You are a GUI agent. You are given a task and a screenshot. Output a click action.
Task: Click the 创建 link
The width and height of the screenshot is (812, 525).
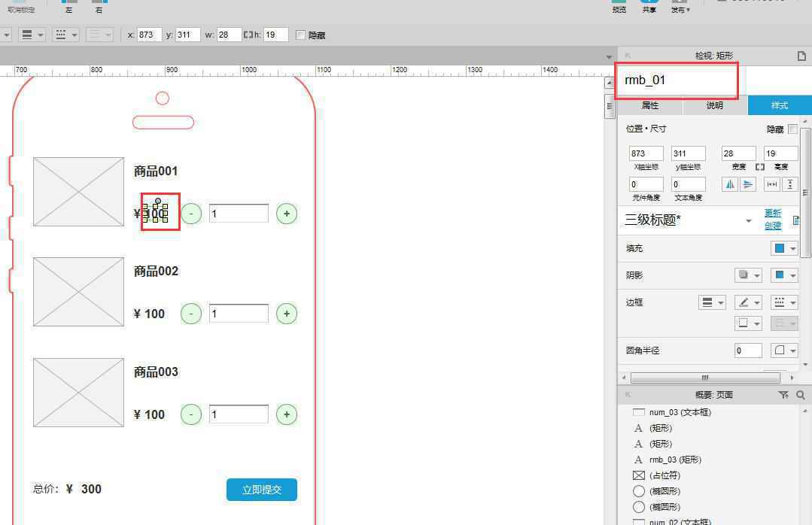click(773, 226)
